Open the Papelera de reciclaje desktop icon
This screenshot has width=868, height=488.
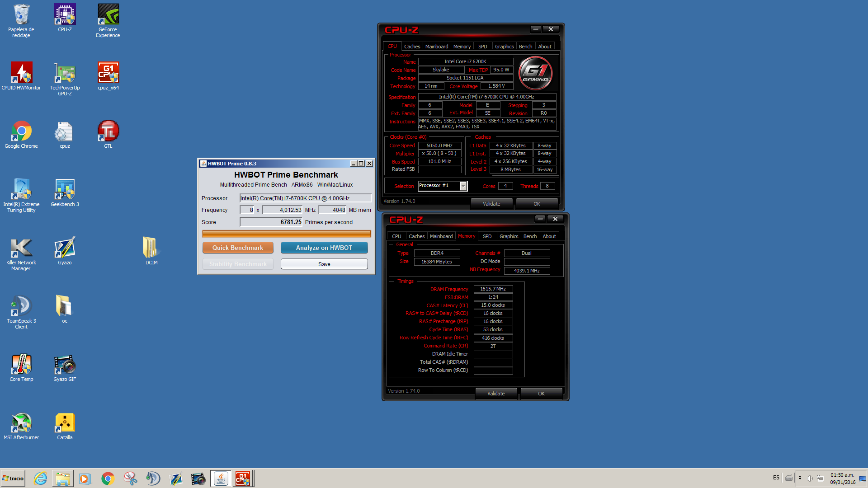point(21,21)
